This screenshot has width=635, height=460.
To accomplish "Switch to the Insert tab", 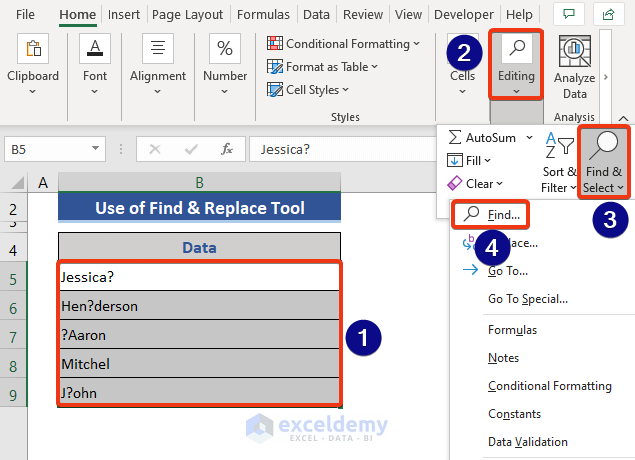I will [x=124, y=15].
